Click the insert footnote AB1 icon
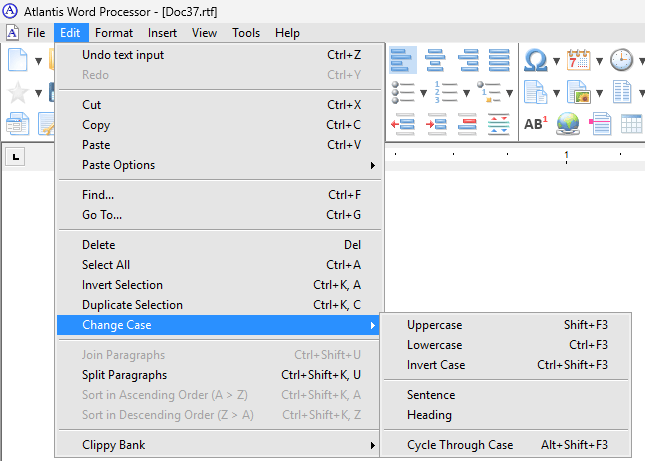 pyautogui.click(x=535, y=124)
